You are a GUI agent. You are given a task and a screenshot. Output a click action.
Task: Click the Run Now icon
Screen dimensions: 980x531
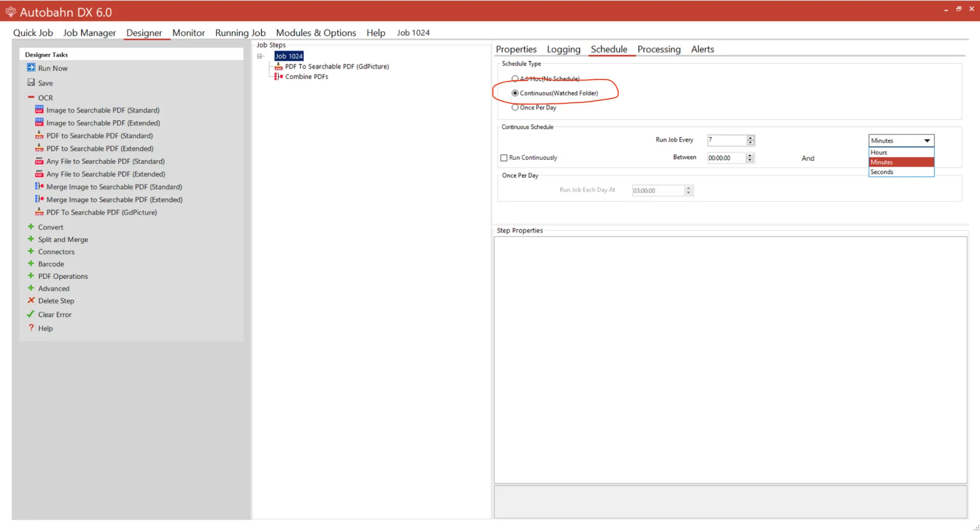point(31,68)
